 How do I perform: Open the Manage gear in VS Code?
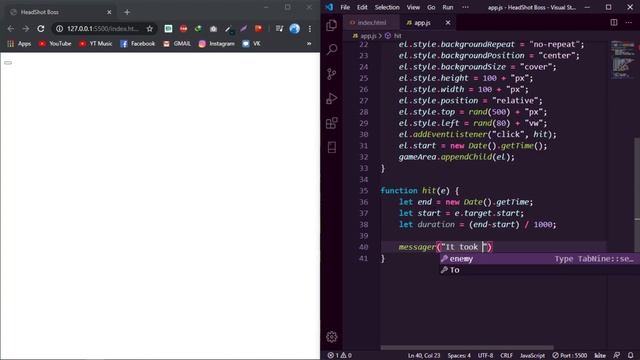(332, 337)
